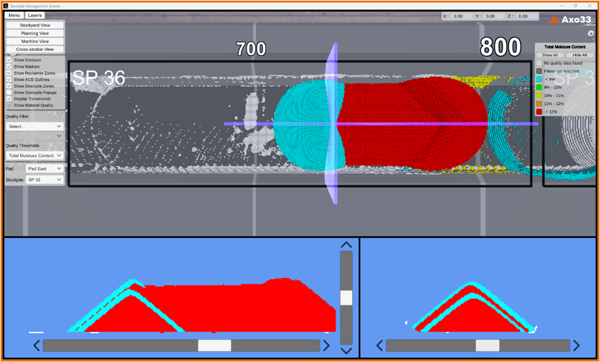This screenshot has height=362, width=600.
Task: Enable Show Stockpile Popups checkbox
Action: click(x=9, y=92)
